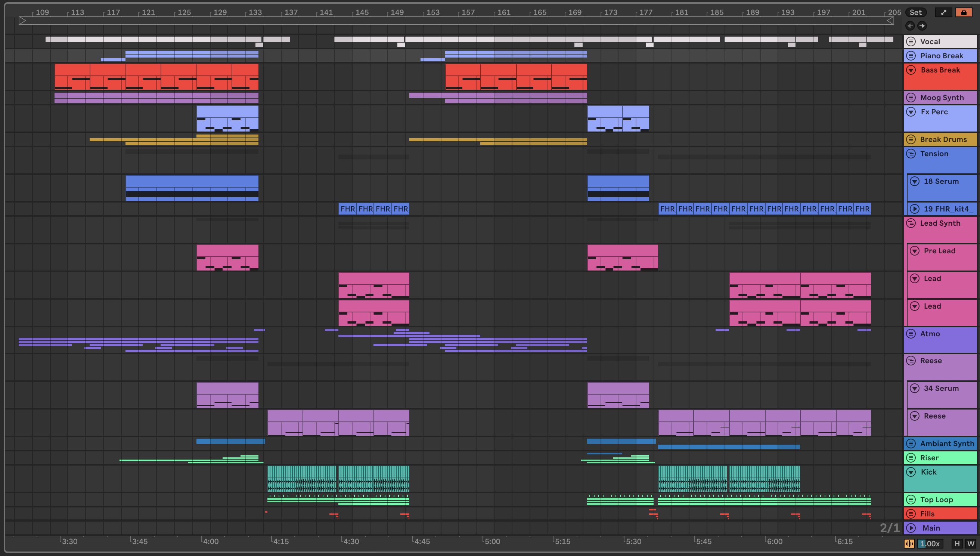Click the Vocal track group icon
The width and height of the screenshot is (980, 556).
tap(911, 41)
